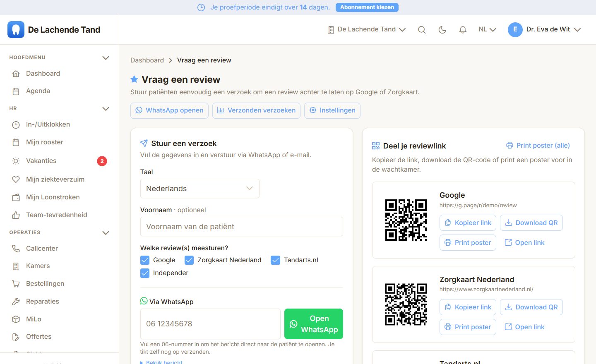Screen dimensions: 596x364
Task: Click the green Open WhatsApp button
Action: [x=314, y=324]
